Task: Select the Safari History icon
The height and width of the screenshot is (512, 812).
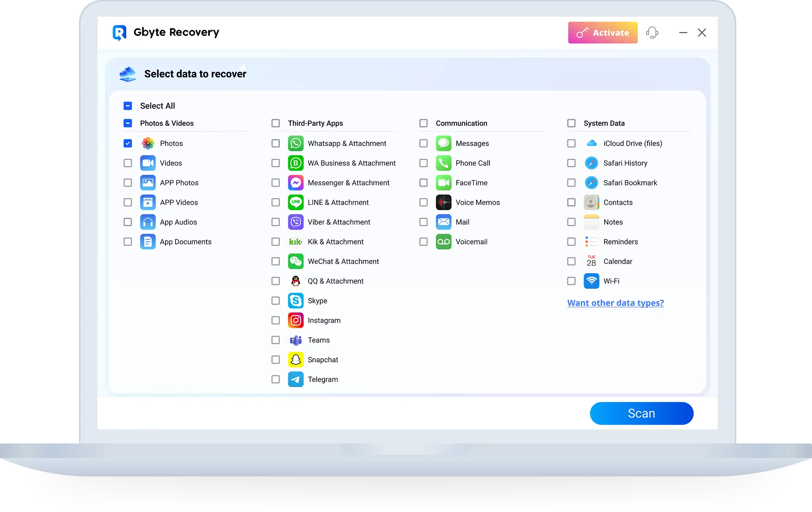Action: [x=591, y=163]
